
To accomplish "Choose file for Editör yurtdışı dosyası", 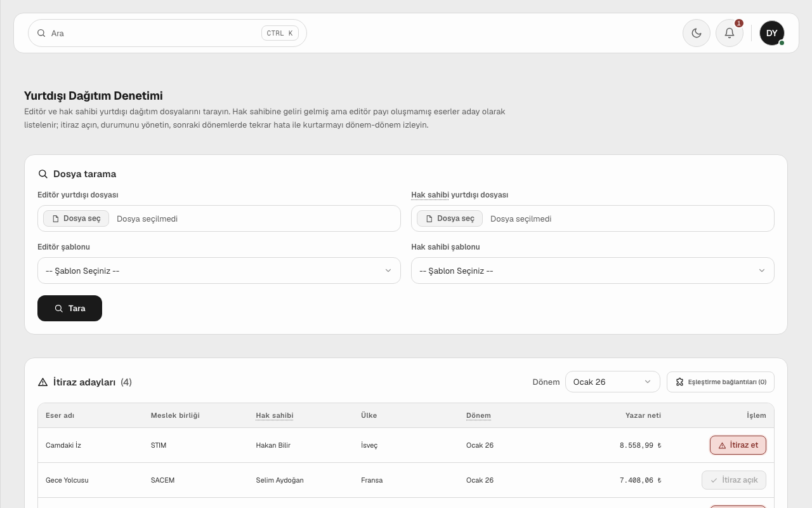I will tap(76, 218).
